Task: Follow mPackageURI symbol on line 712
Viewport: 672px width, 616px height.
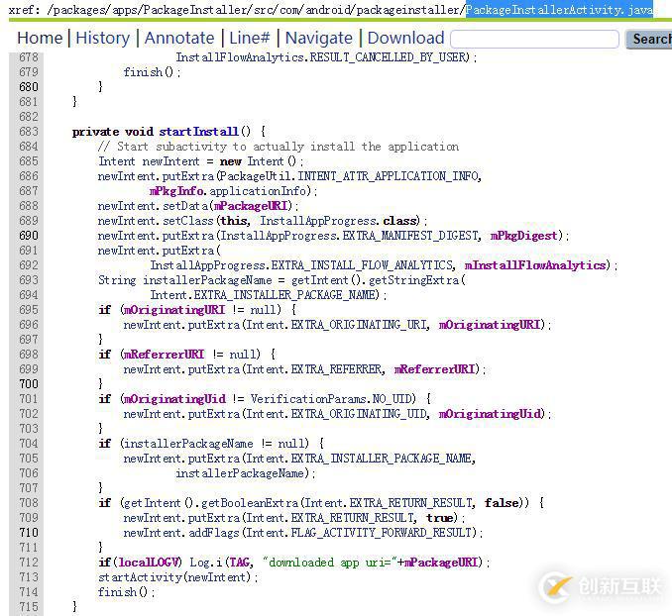Action: click(441, 562)
